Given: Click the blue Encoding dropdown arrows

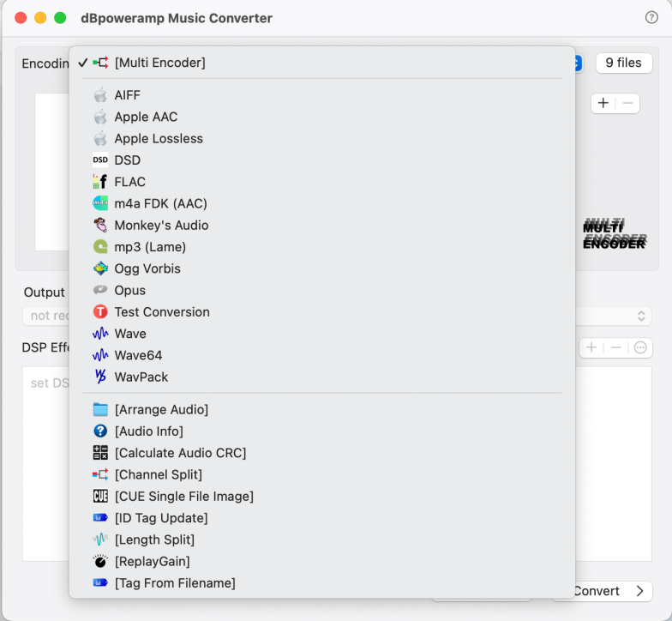Looking at the screenshot, I should click(578, 63).
